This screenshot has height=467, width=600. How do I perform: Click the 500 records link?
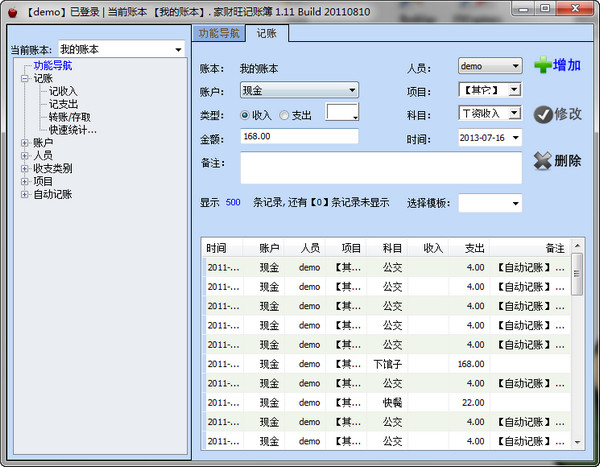click(233, 202)
